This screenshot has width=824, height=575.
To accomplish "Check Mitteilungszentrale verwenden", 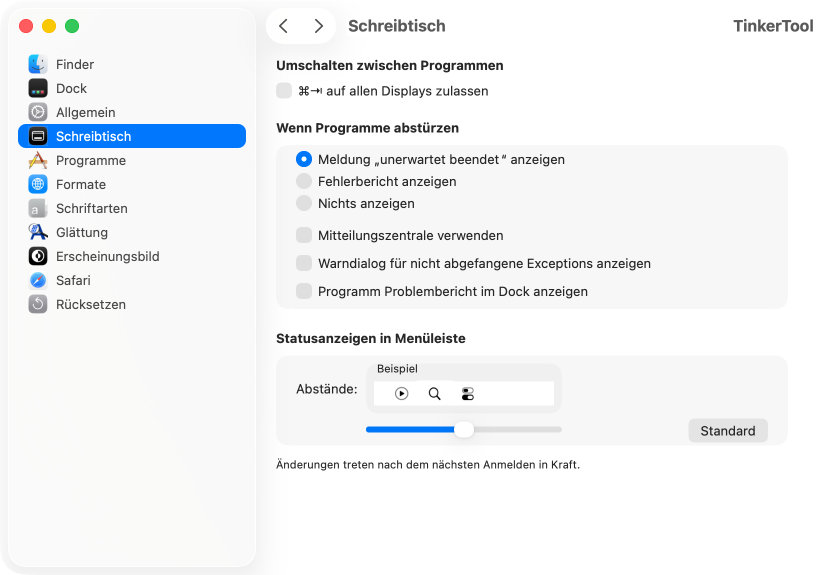I will pyautogui.click(x=304, y=235).
